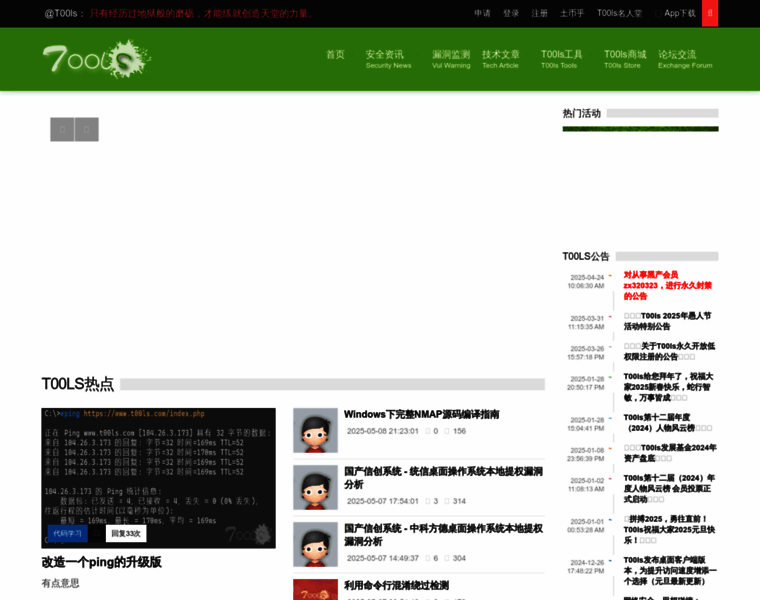Open the 首页 navigation tab
Image resolution: width=760 pixels, height=600 pixels.
[335, 54]
